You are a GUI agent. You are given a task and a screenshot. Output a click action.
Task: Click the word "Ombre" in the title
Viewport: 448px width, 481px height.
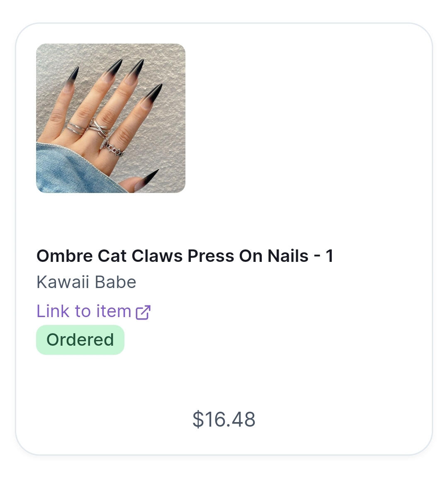pos(65,256)
